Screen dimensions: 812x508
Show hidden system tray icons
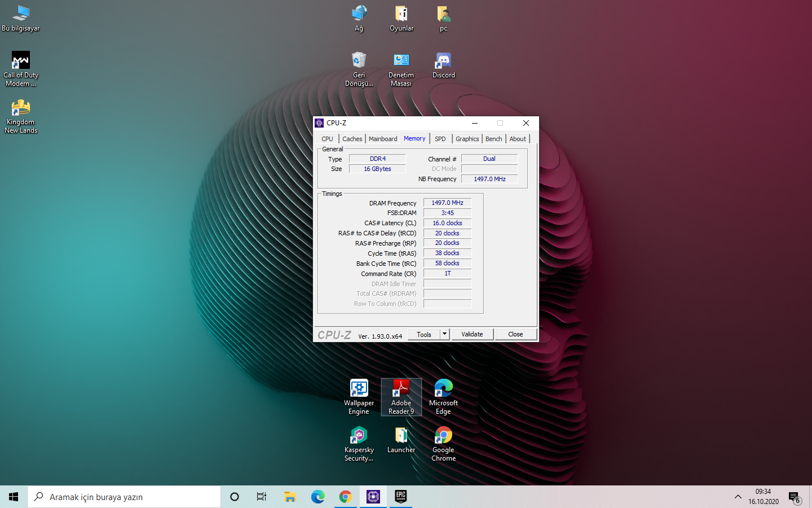click(x=738, y=497)
